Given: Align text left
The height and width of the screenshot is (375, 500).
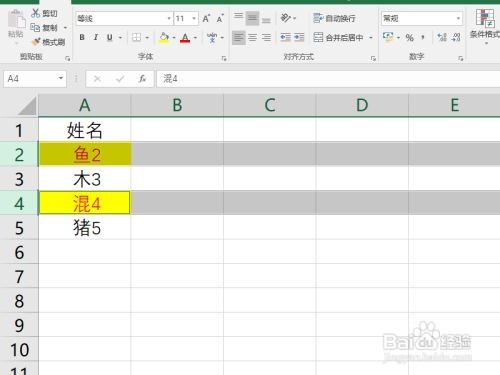Looking at the screenshot, I should click(x=238, y=37).
